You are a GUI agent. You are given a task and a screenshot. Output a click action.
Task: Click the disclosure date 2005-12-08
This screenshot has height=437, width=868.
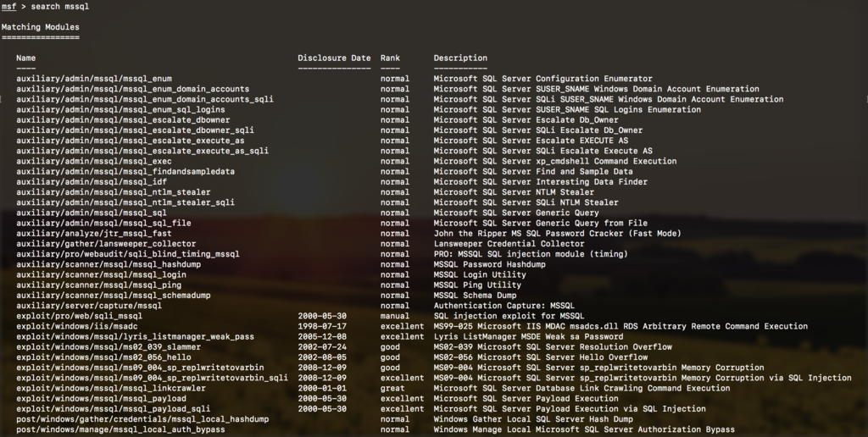(x=322, y=337)
